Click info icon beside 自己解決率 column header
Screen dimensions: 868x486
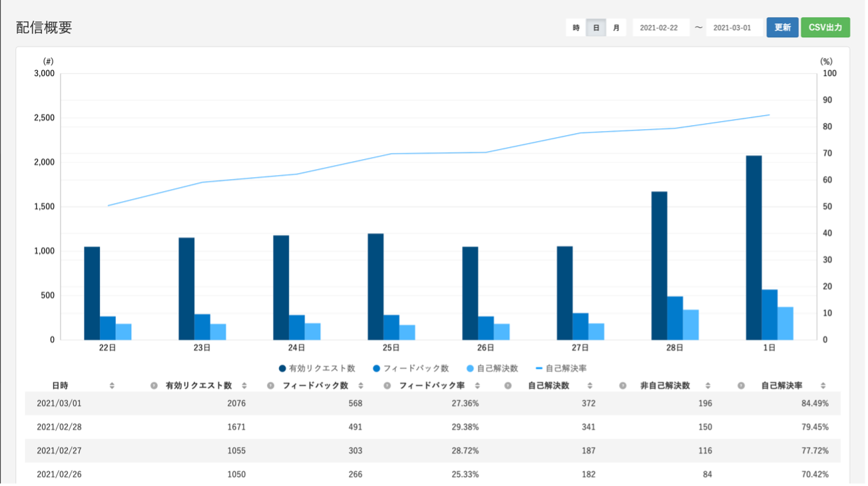pyautogui.click(x=741, y=385)
